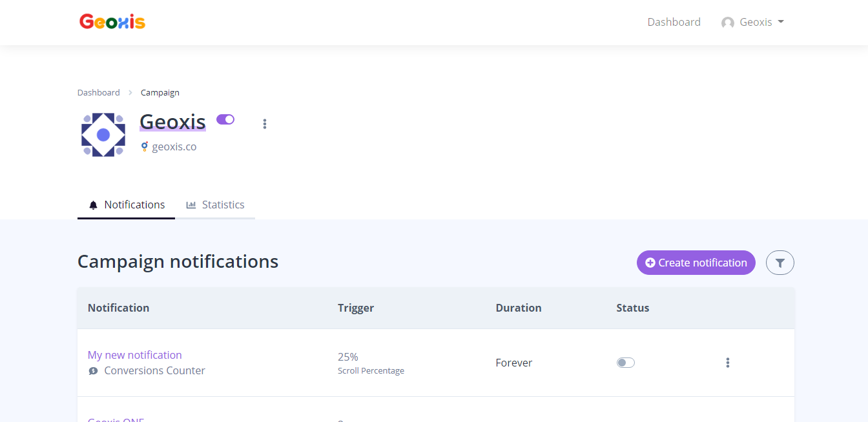This screenshot has height=422, width=868.
Task: Open the filter notifications funnel button
Action: 780,263
